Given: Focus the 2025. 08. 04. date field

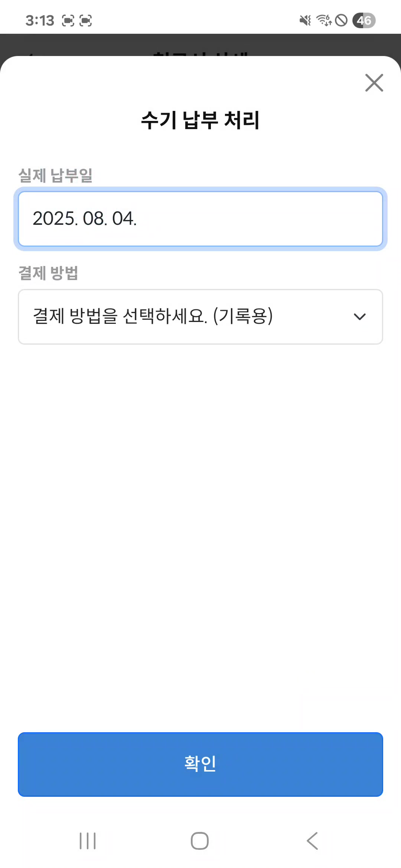Looking at the screenshot, I should pyautogui.click(x=200, y=218).
